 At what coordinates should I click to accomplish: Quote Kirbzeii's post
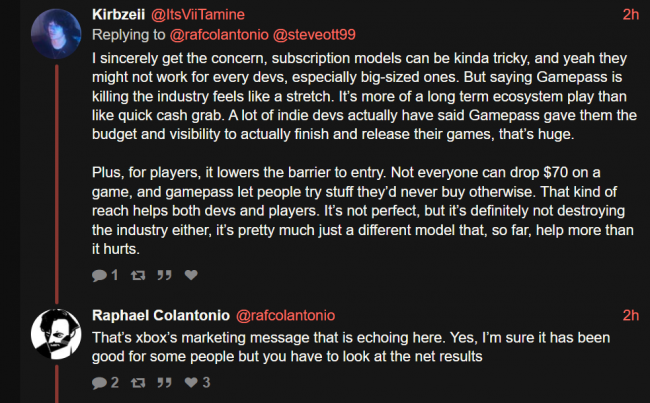coord(163,275)
